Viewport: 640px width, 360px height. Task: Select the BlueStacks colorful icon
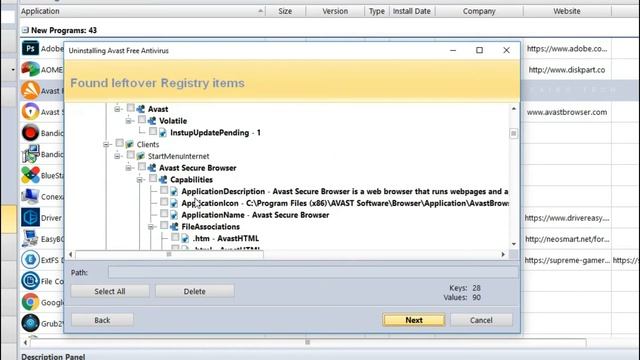click(30, 176)
